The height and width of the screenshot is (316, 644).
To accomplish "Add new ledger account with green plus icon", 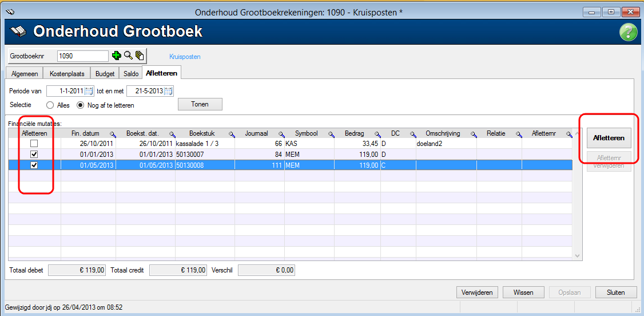I will pyautogui.click(x=116, y=56).
